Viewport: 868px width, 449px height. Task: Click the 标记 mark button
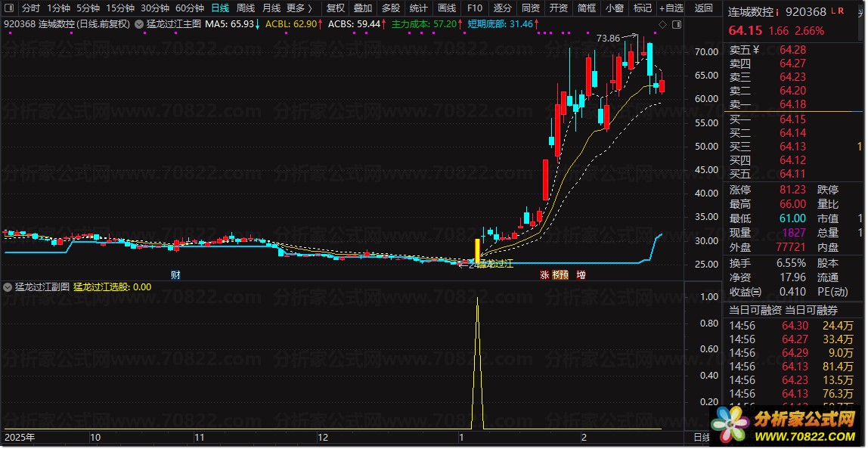click(x=642, y=8)
